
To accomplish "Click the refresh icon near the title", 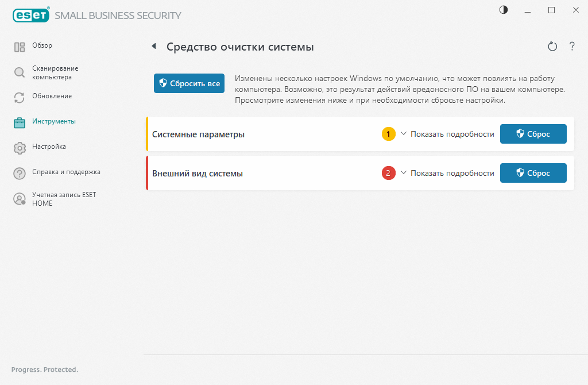I will click(552, 47).
